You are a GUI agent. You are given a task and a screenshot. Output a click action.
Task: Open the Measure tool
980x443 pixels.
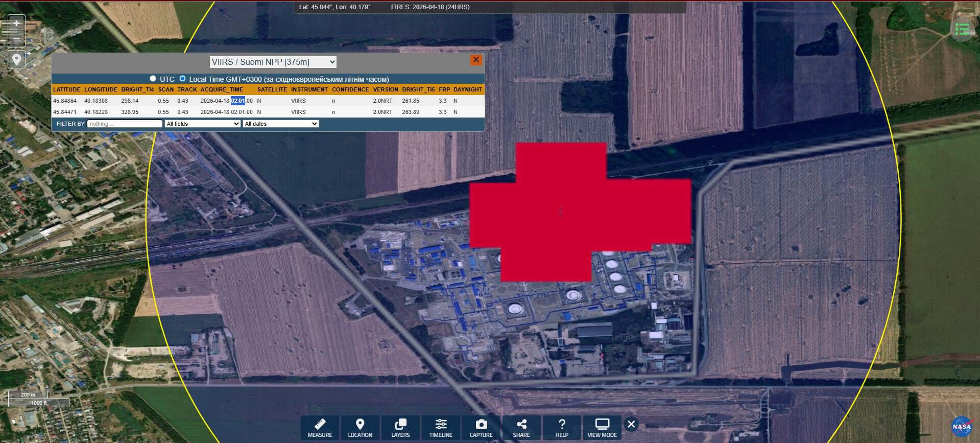coord(320,428)
